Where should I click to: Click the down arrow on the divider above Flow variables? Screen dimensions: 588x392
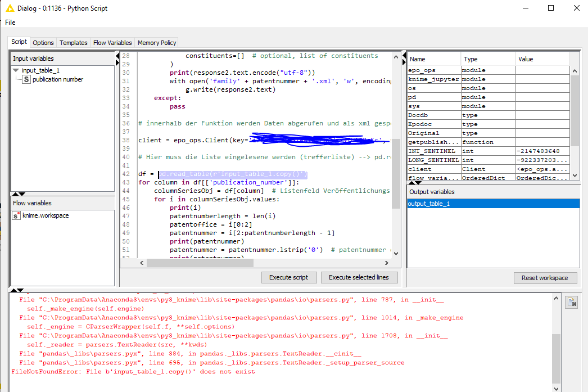[x=22, y=194]
